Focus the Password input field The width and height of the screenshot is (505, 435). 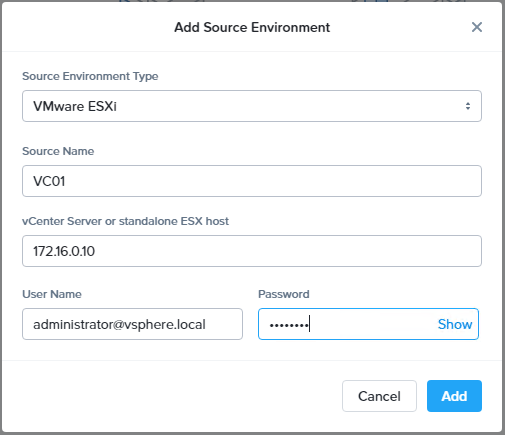coord(368,324)
